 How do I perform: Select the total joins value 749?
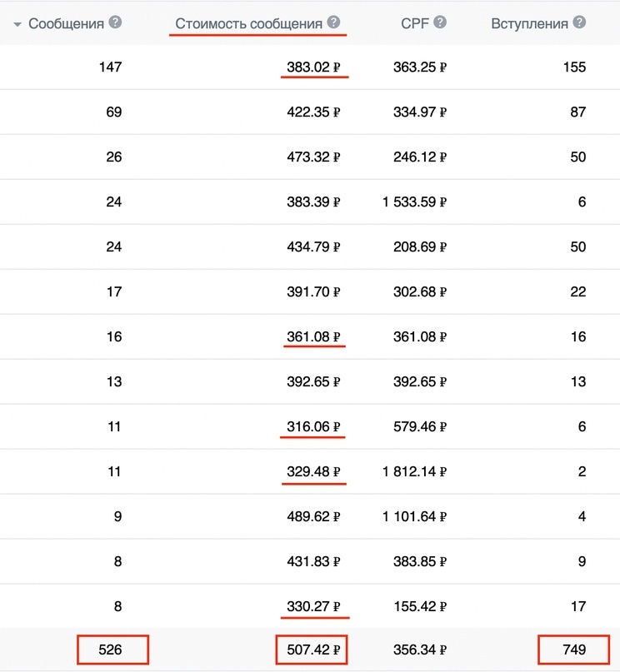pos(574,650)
